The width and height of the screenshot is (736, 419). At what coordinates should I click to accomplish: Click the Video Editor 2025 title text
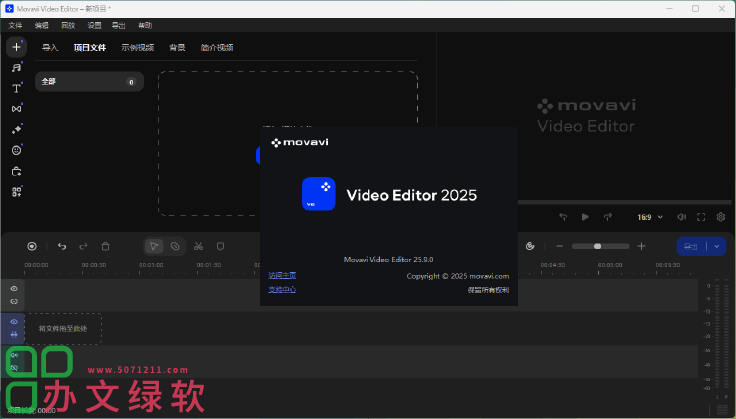(x=412, y=195)
